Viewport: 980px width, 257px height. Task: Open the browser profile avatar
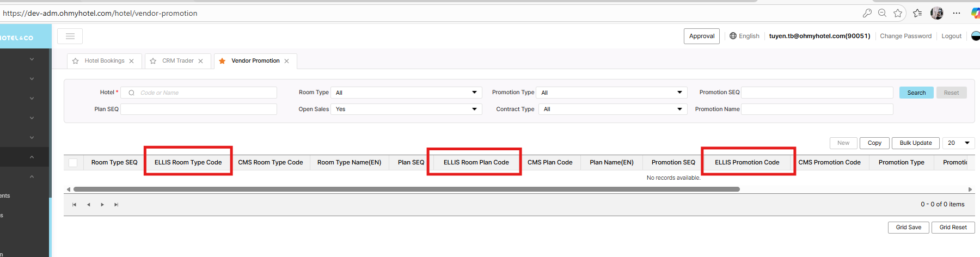pyautogui.click(x=937, y=13)
